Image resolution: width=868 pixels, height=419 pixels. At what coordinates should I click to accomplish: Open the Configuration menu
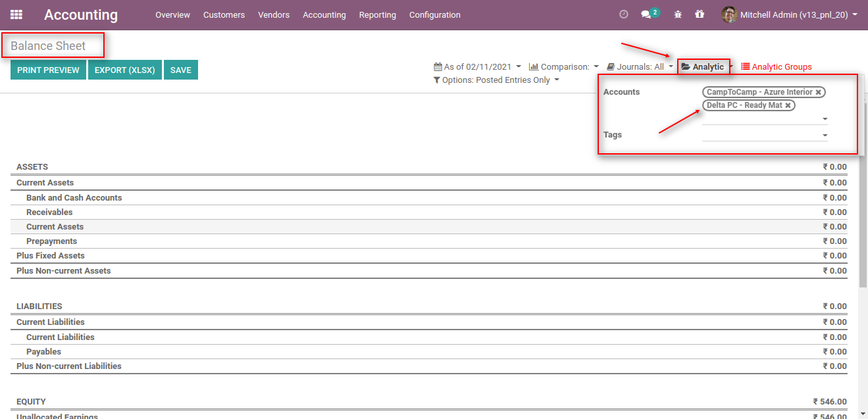pos(434,14)
